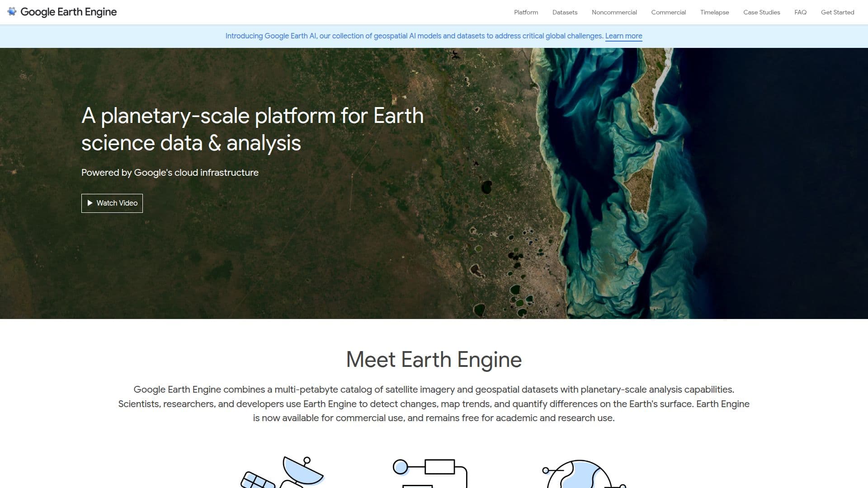This screenshot has width=868, height=488.
Task: Click the 'Google Earth Engine combines' description paragraph
Action: (x=434, y=404)
